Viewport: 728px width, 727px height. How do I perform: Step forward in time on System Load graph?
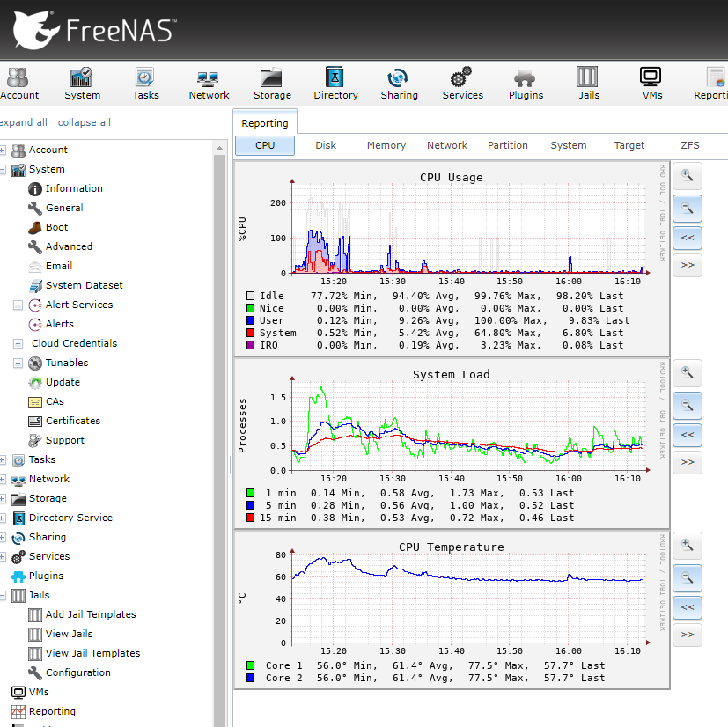688,462
